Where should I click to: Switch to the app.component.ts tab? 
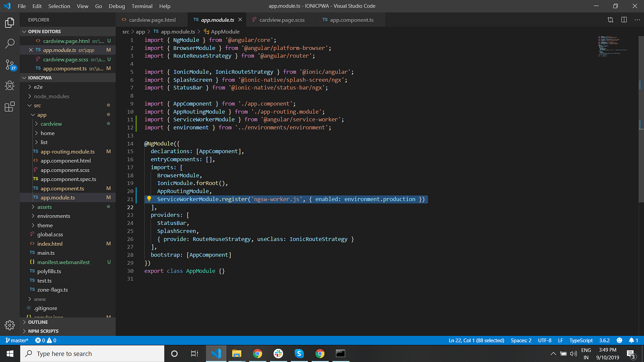click(351, 20)
